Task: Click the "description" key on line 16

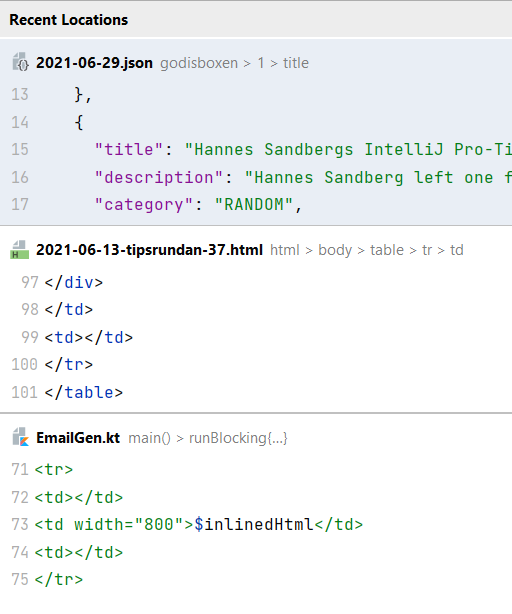Action: coord(159,177)
